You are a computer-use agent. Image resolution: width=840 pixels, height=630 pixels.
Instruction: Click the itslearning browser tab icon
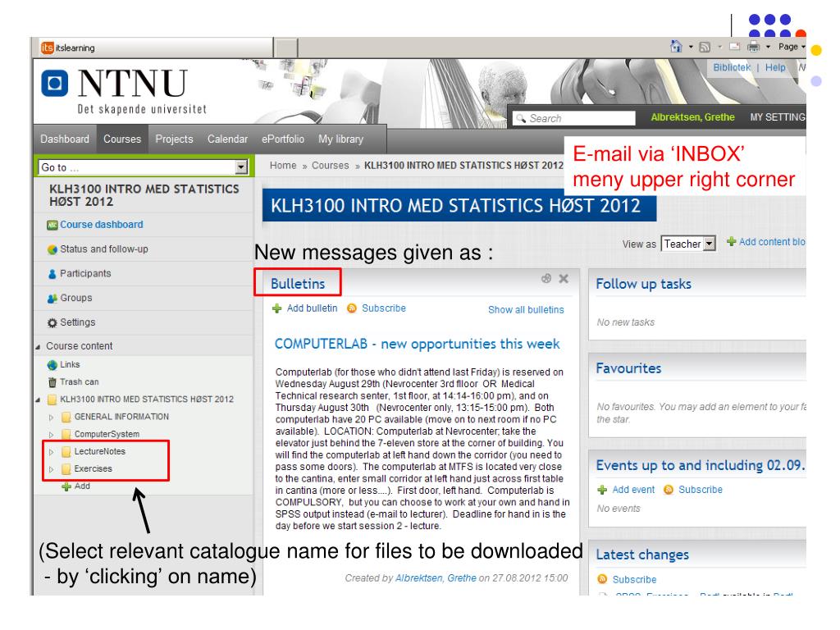pyautogui.click(x=47, y=48)
